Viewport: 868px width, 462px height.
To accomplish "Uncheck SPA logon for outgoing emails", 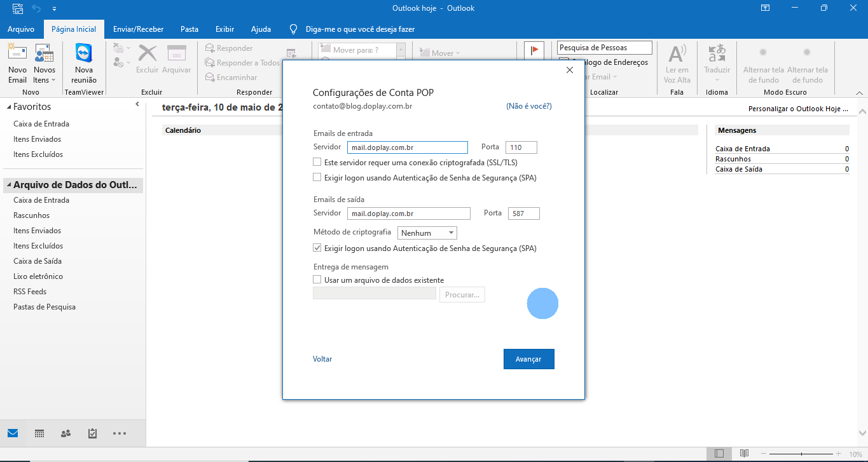I will [317, 248].
